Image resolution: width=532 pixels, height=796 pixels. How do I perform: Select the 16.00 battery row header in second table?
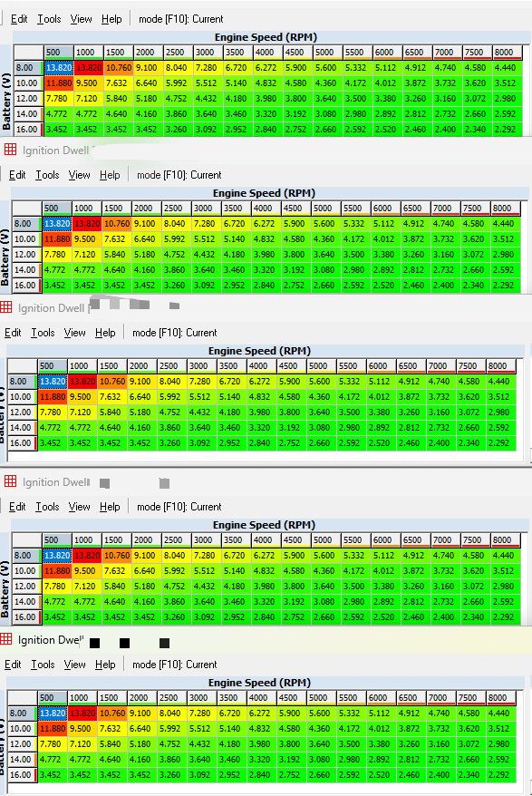click(25, 285)
